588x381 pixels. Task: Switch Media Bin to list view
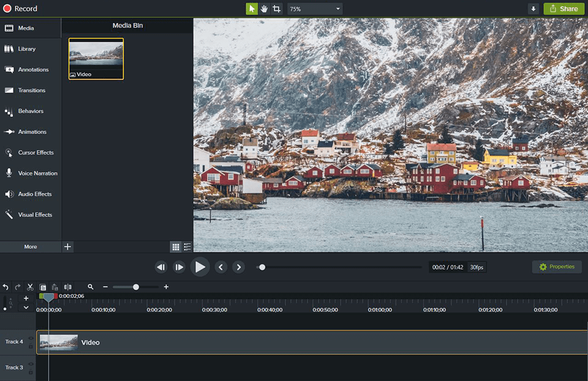coord(187,247)
